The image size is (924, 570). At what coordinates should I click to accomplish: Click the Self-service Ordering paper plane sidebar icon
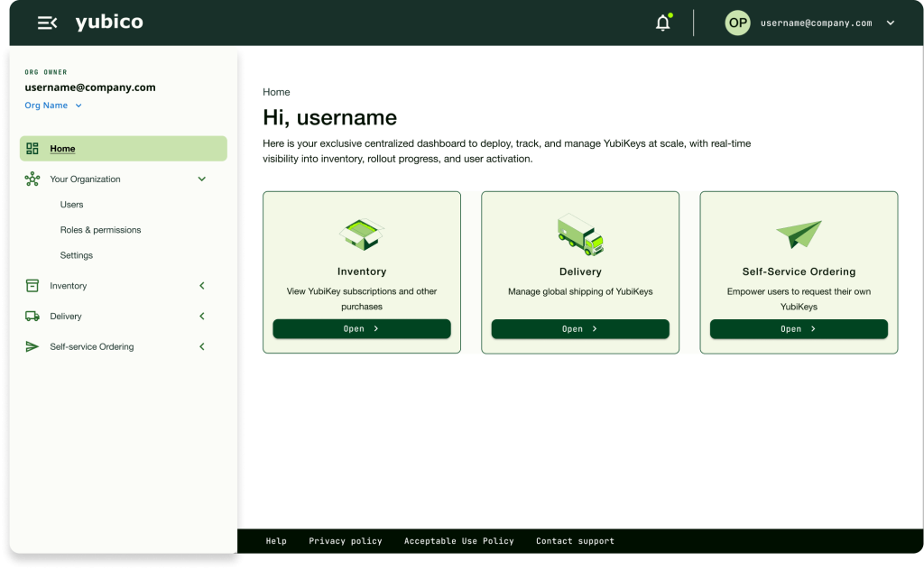click(32, 347)
